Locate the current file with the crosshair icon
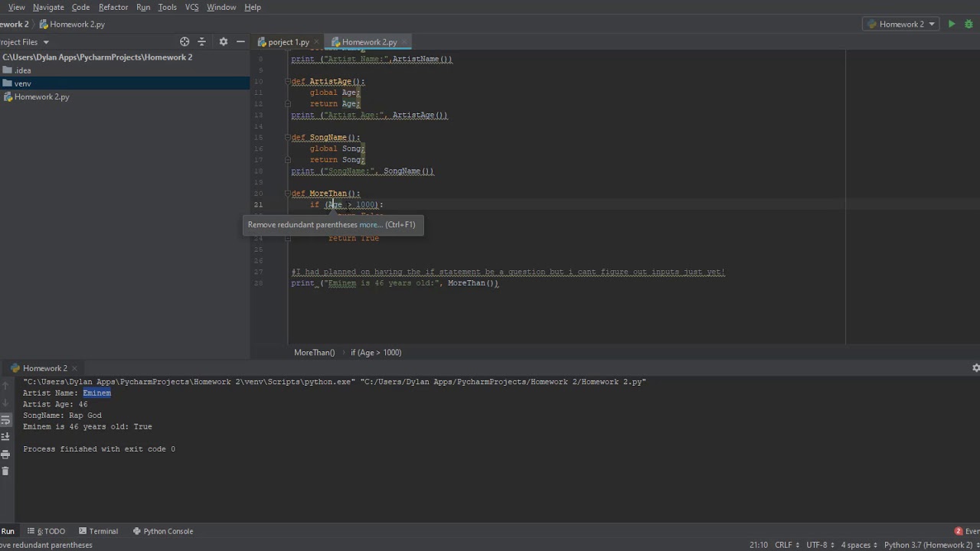980x551 pixels. pos(185,41)
